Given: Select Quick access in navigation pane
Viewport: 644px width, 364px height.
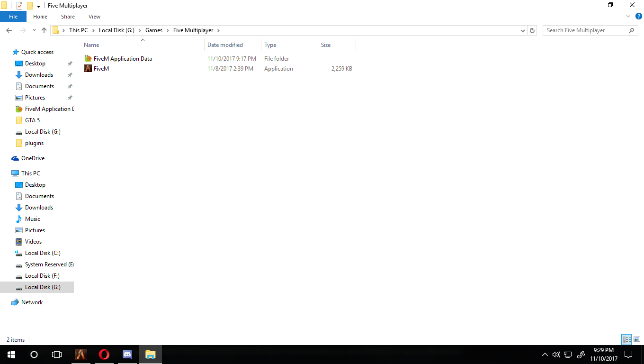Looking at the screenshot, I should [37, 52].
